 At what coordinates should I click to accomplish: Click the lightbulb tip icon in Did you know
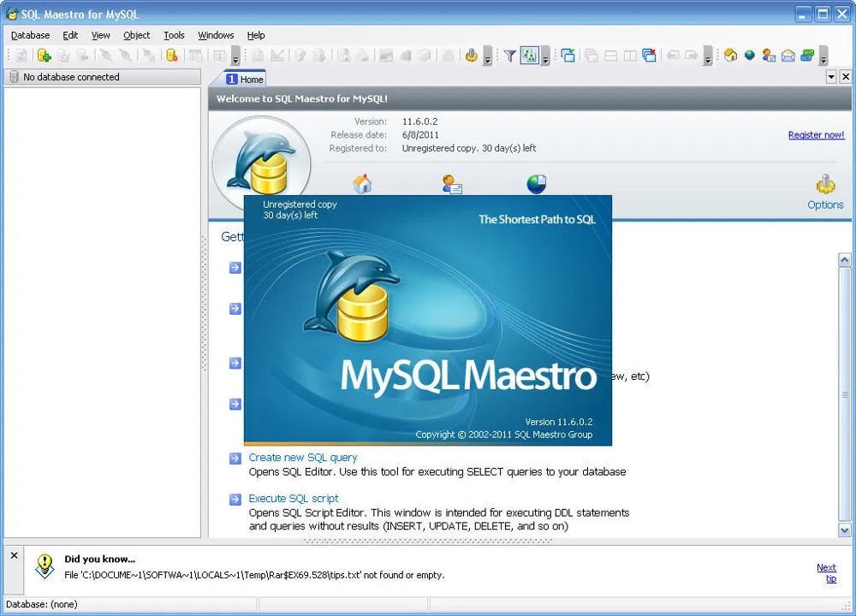pyautogui.click(x=45, y=566)
